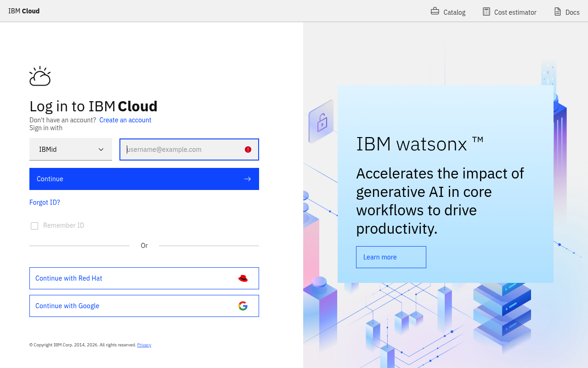Open the IBMid sign-in method dropdown
The width and height of the screenshot is (588, 368).
[71, 149]
